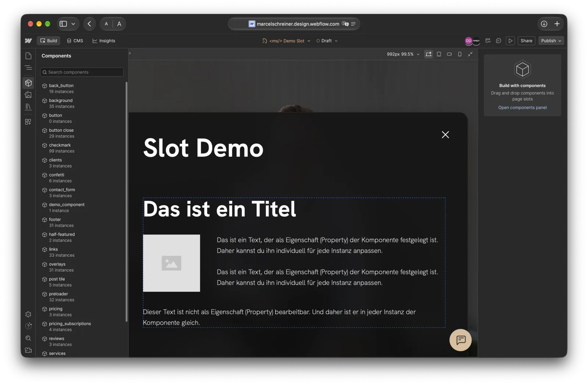This screenshot has height=385, width=588.
Task: Open the search magnifier in left sidebar
Action: coord(28,338)
